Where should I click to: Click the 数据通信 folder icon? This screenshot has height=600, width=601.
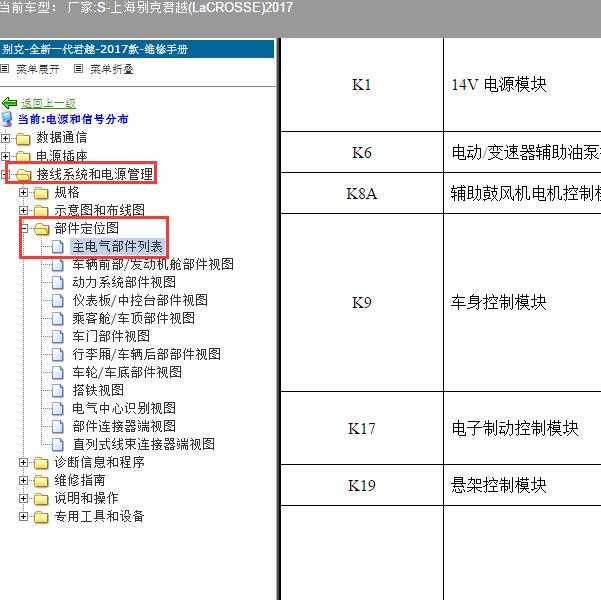[x=23, y=138]
